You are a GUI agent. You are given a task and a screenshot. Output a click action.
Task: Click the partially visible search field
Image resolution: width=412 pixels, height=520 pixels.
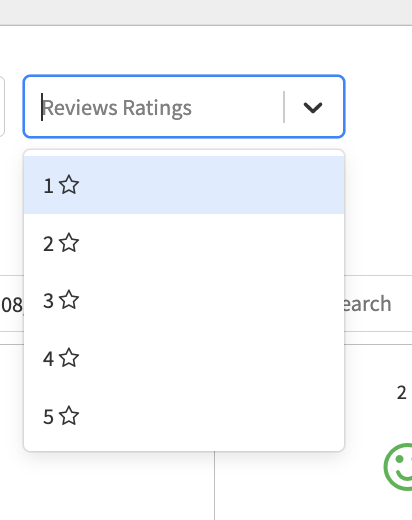pos(378,304)
